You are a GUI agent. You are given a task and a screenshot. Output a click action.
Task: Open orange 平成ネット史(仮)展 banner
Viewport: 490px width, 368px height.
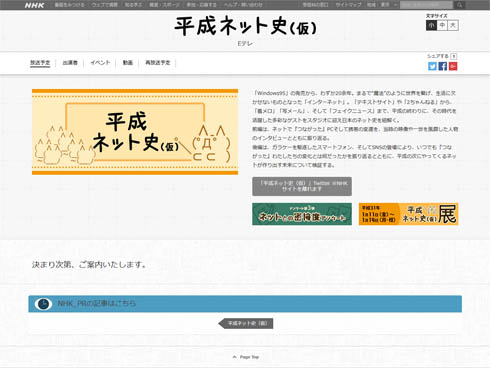click(x=409, y=214)
